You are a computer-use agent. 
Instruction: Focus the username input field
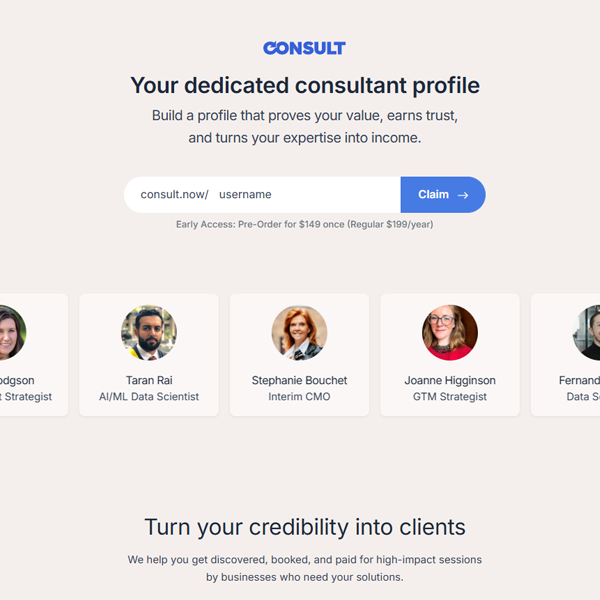[x=300, y=195]
